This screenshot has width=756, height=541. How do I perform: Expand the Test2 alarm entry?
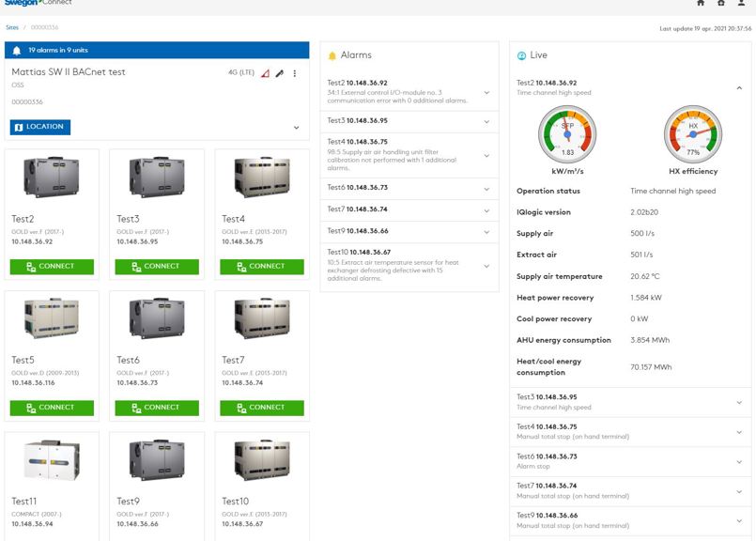coord(486,93)
